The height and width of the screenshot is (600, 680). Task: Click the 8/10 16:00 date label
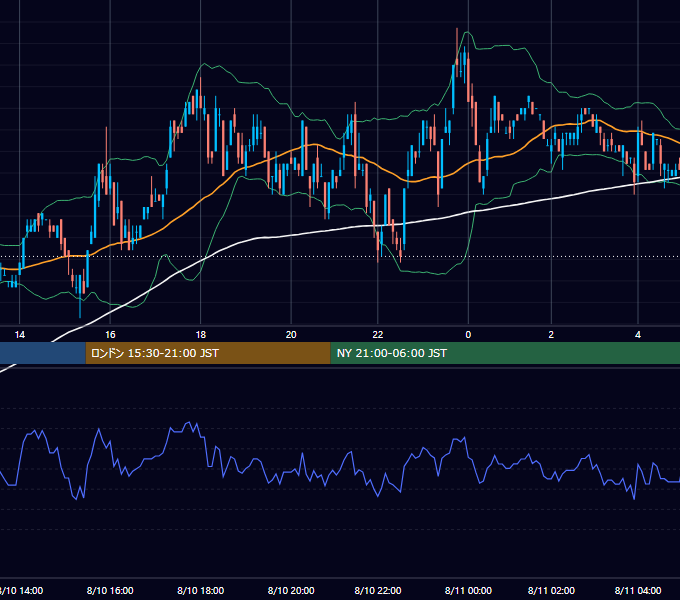point(110,590)
